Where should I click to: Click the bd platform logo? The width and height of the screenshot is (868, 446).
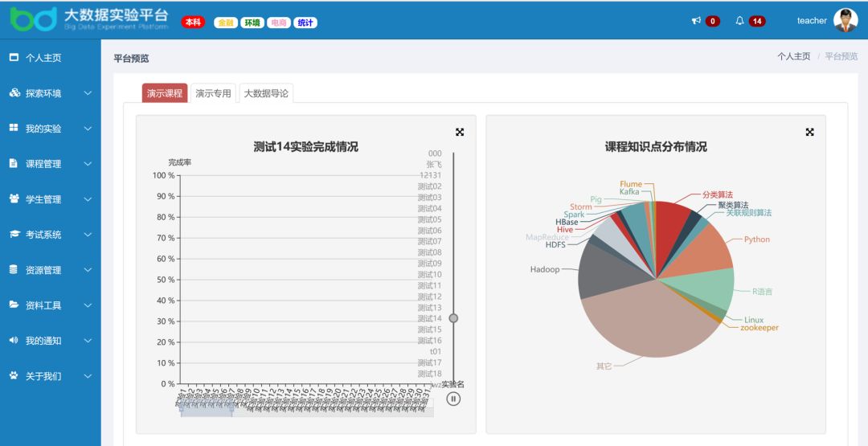tap(33, 18)
